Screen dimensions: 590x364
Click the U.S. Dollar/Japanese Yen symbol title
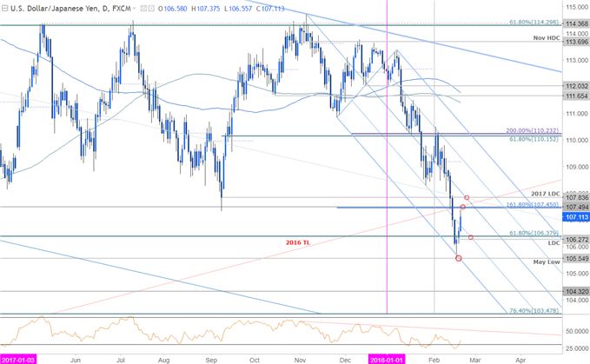click(55, 9)
